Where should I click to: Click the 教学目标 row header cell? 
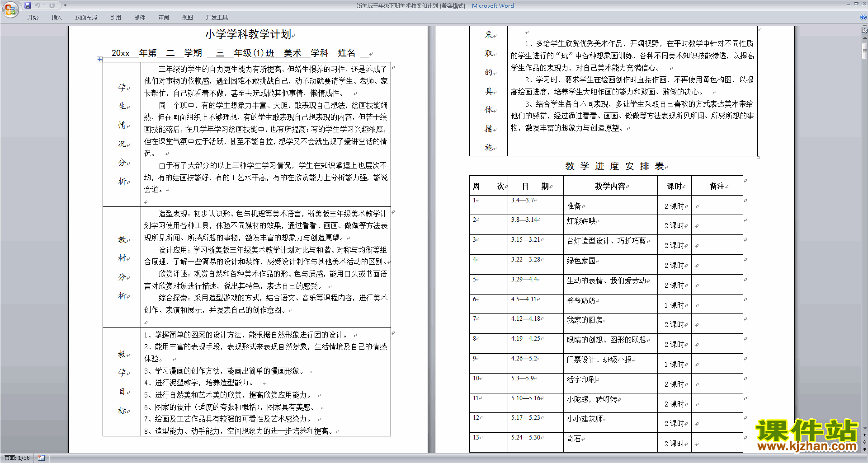pyautogui.click(x=122, y=382)
